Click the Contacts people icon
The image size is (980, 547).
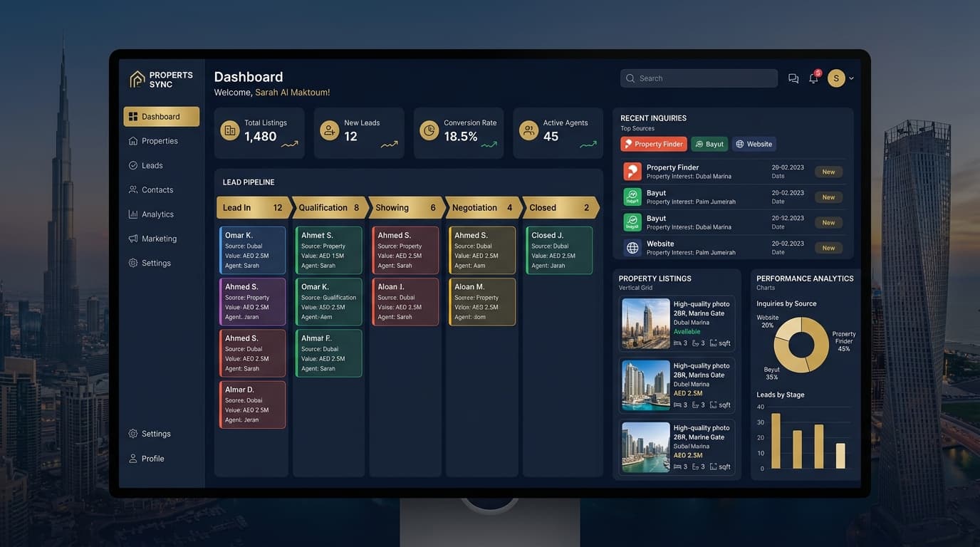point(133,190)
